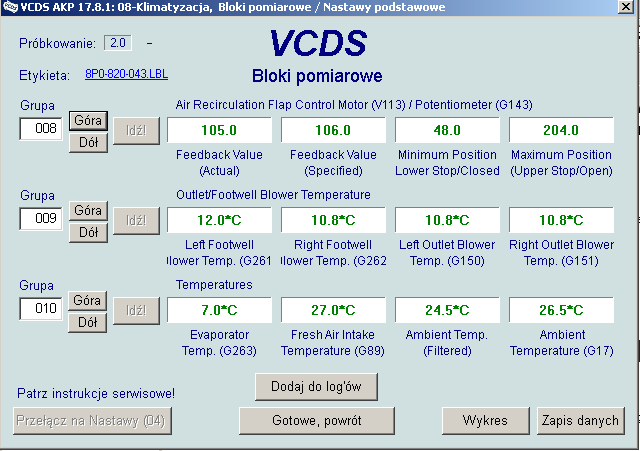This screenshot has height=451, width=640.
Task: Click the Grupa 008 group number field
Action: pyautogui.click(x=41, y=129)
